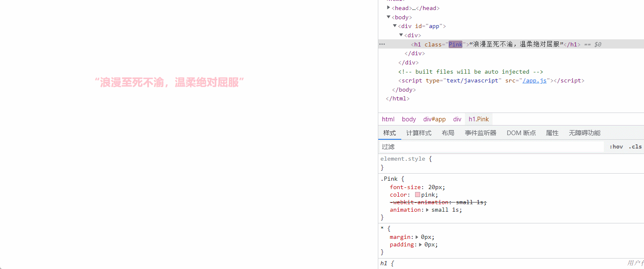644x269 pixels.
Task: Select div in the breadcrumb bar
Action: (457, 119)
